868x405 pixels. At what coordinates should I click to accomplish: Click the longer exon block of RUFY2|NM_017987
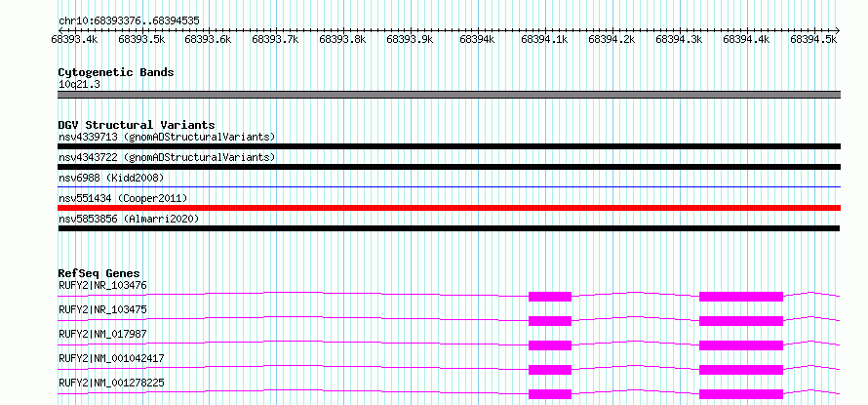741,345
